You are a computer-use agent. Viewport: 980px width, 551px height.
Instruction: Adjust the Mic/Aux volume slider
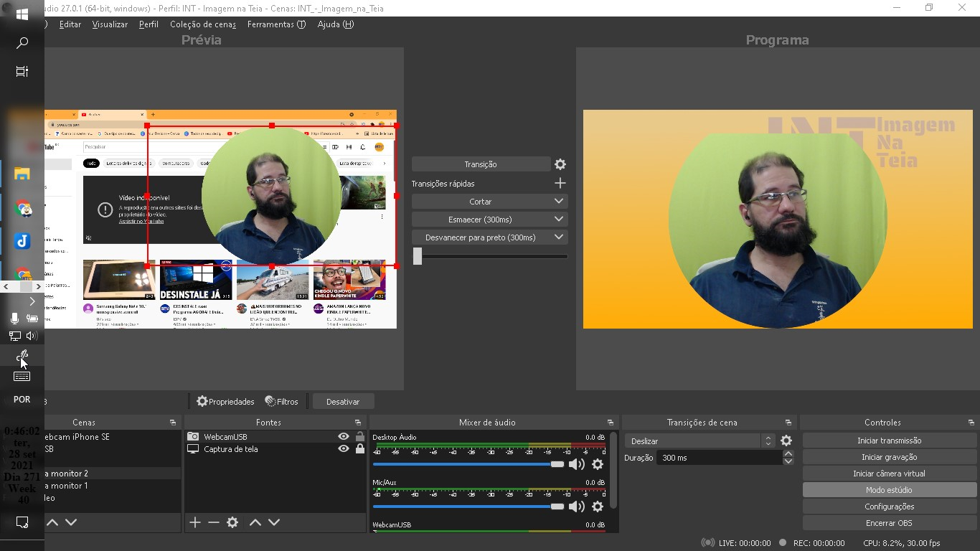(x=556, y=507)
